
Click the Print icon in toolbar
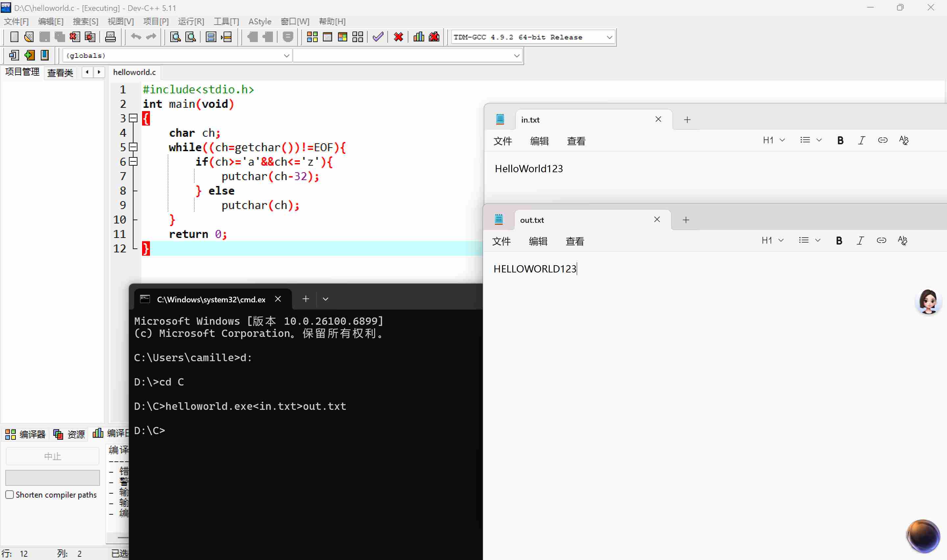[110, 37]
